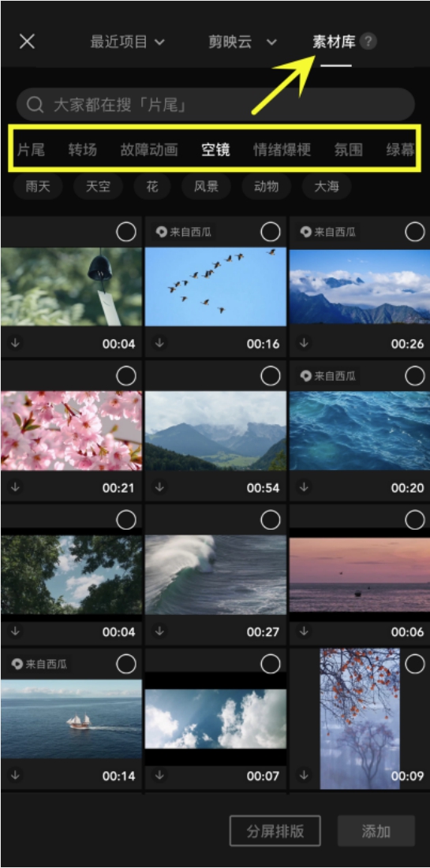The width and height of the screenshot is (430, 868).
Task: Open help question mark beside 素材库
Action: (x=368, y=42)
